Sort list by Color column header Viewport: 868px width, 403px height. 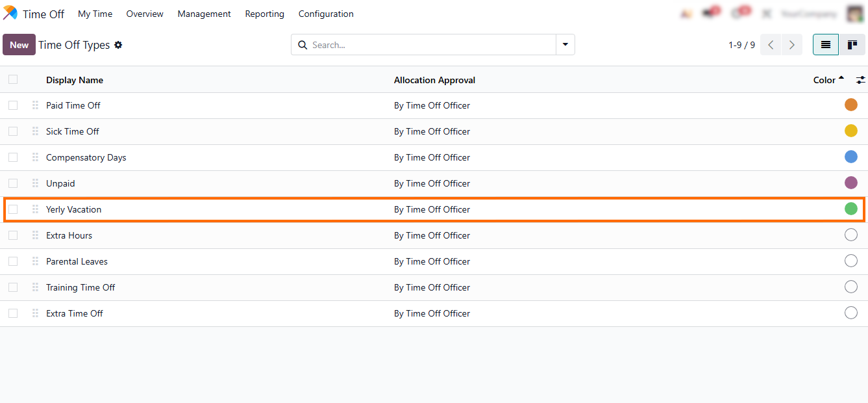(825, 80)
